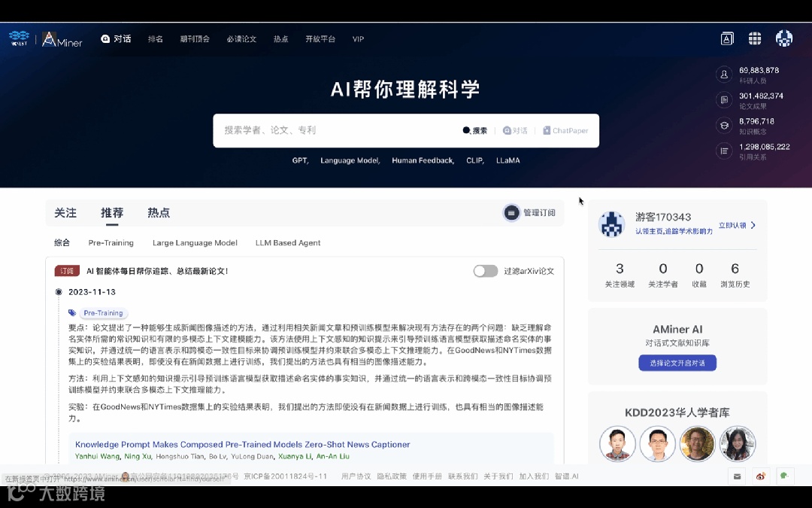This screenshot has height=508, width=812.
Task: Open the 排名 menu
Action: [156, 39]
